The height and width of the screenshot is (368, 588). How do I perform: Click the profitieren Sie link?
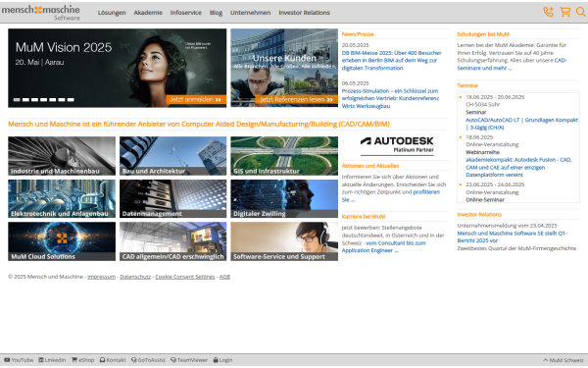pos(390,195)
